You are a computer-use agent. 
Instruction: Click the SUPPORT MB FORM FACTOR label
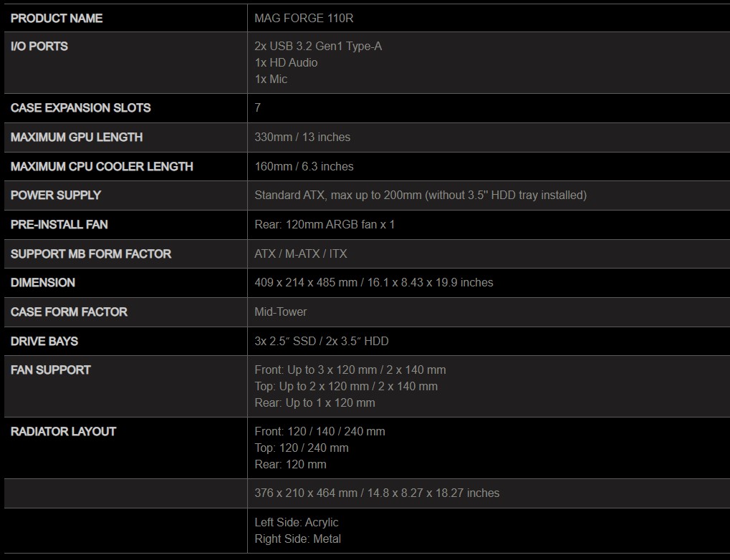tap(91, 254)
